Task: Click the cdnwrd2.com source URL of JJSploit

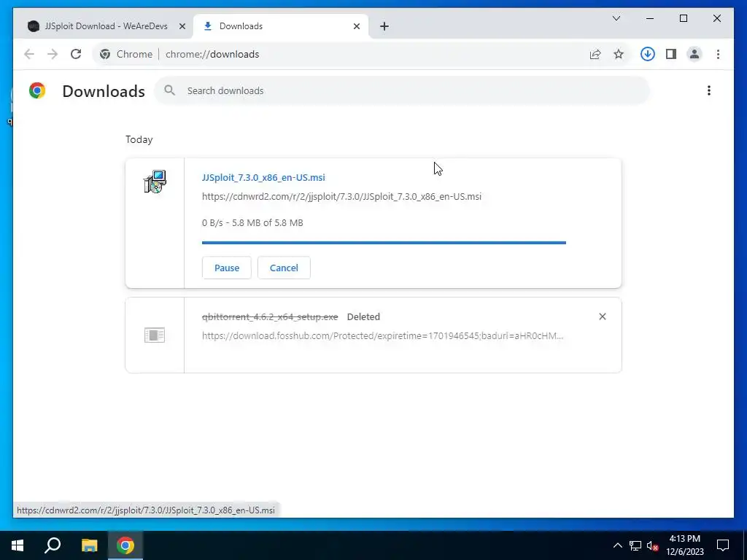Action: (x=341, y=196)
